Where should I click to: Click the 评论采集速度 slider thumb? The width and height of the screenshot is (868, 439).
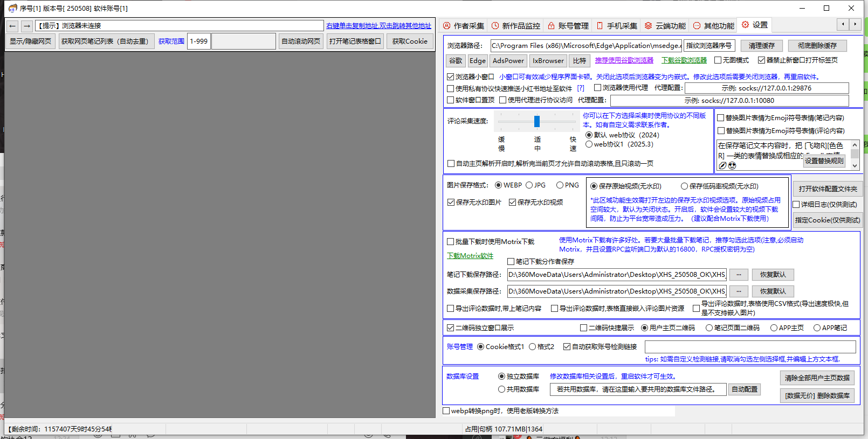click(x=537, y=122)
